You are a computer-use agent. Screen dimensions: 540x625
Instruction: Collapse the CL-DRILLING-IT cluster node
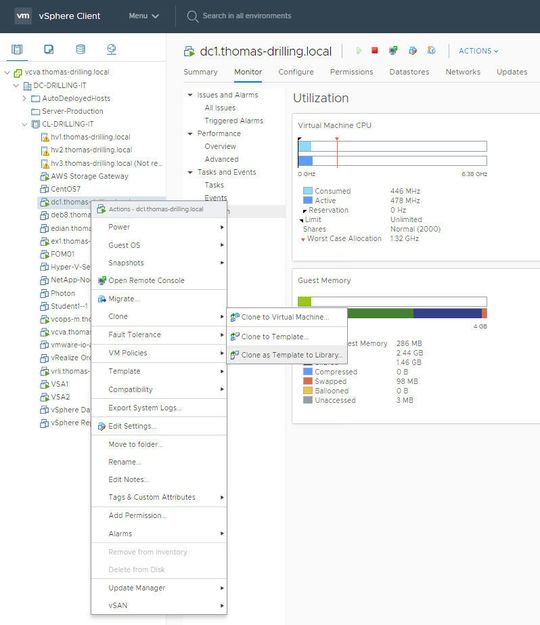[x=24, y=124]
